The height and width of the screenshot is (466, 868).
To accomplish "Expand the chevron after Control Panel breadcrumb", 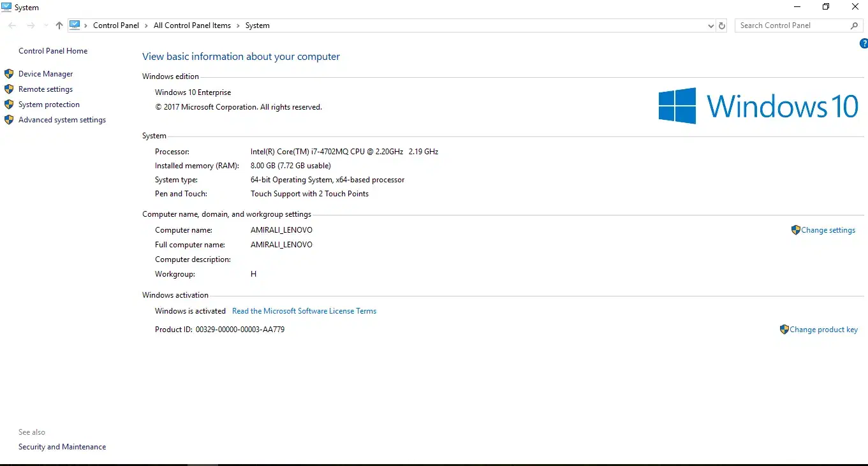I will click(146, 25).
